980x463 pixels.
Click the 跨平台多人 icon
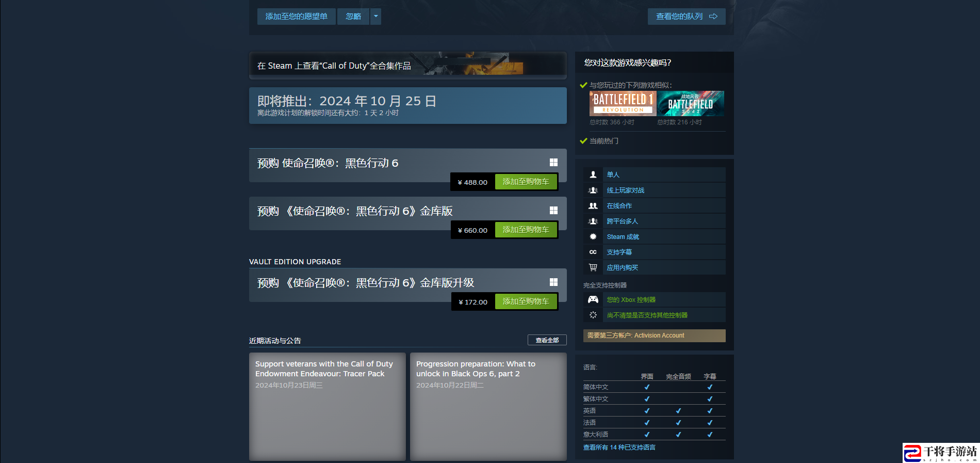(593, 221)
